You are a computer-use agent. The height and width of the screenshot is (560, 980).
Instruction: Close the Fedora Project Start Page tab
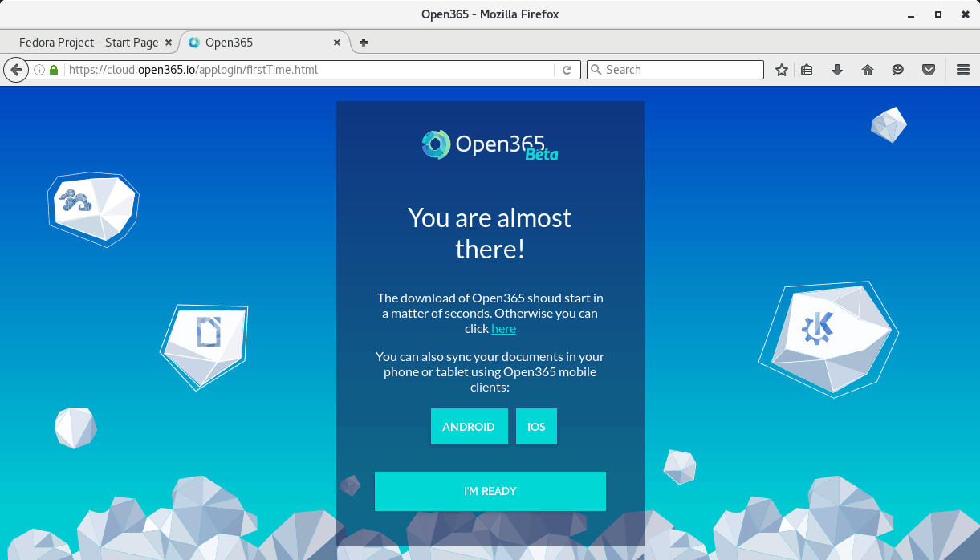click(168, 43)
